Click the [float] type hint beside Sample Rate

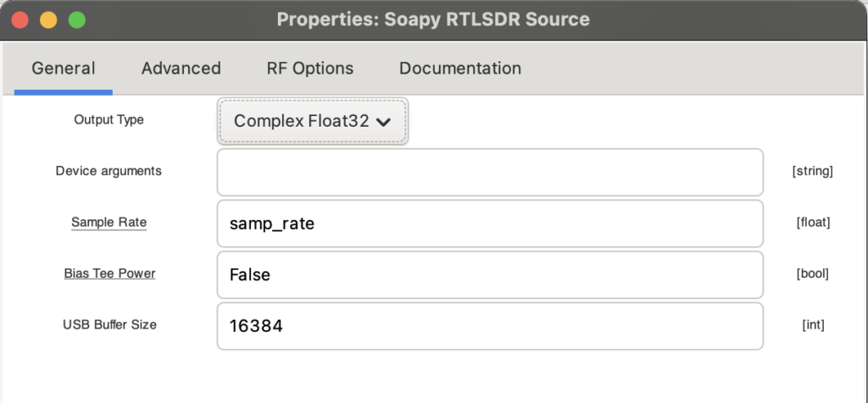[812, 223]
